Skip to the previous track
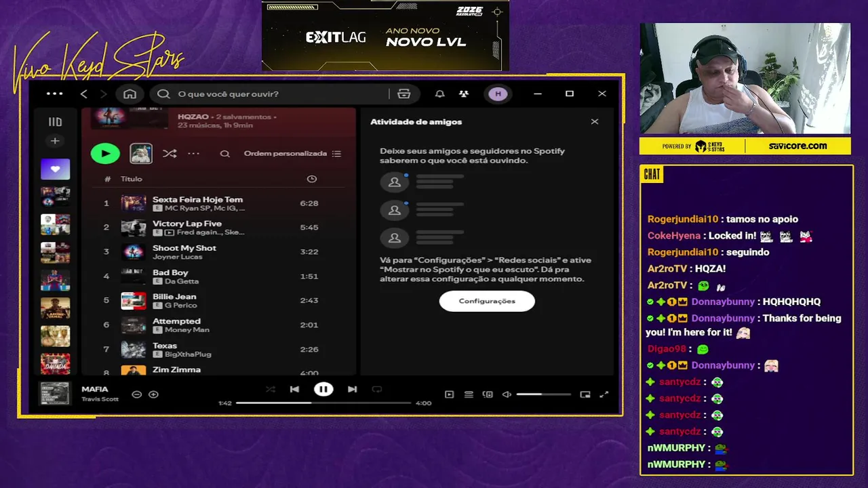Viewport: 868px width, 488px height. pyautogui.click(x=294, y=389)
